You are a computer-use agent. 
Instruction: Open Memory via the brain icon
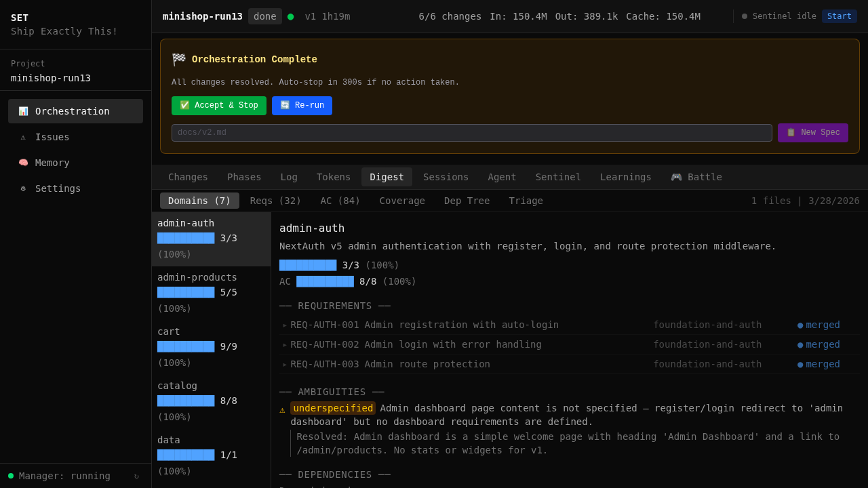(x=22, y=163)
